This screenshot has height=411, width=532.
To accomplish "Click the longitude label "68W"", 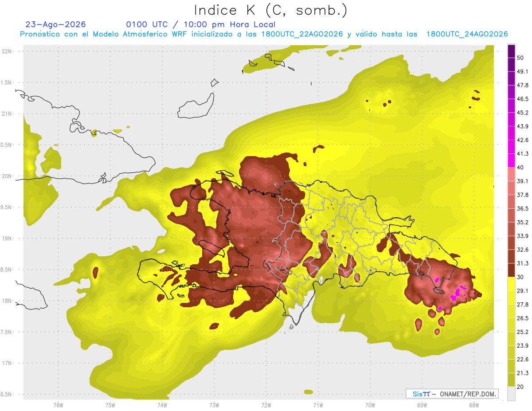I will (473, 406).
